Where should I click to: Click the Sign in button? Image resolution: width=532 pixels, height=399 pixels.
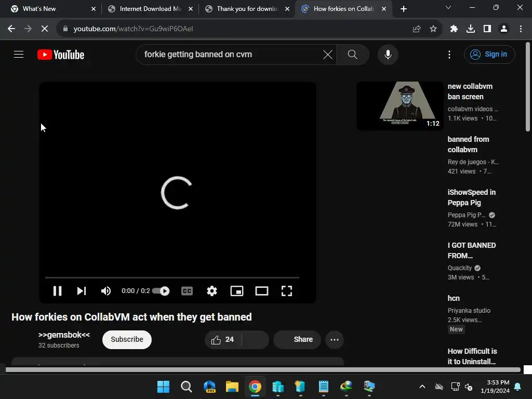[489, 54]
